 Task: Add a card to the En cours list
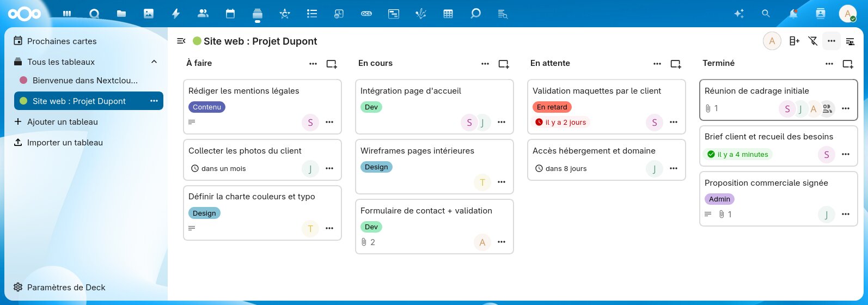504,64
